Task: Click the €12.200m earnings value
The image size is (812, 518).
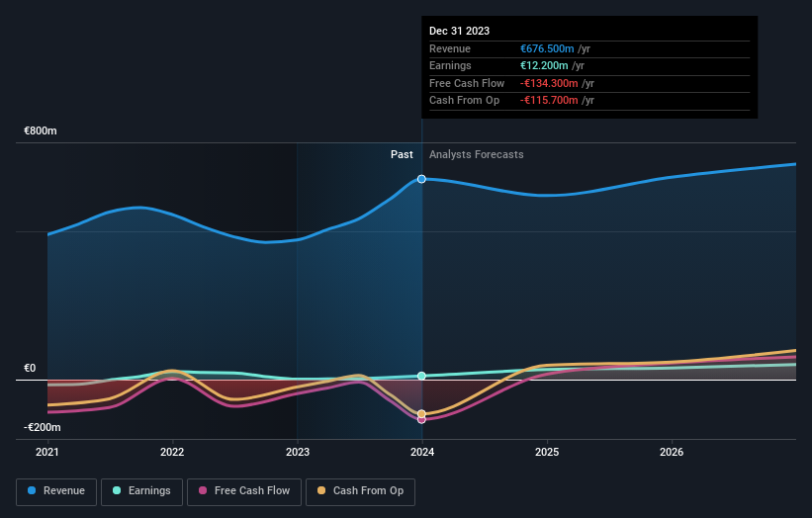Action: click(544, 65)
